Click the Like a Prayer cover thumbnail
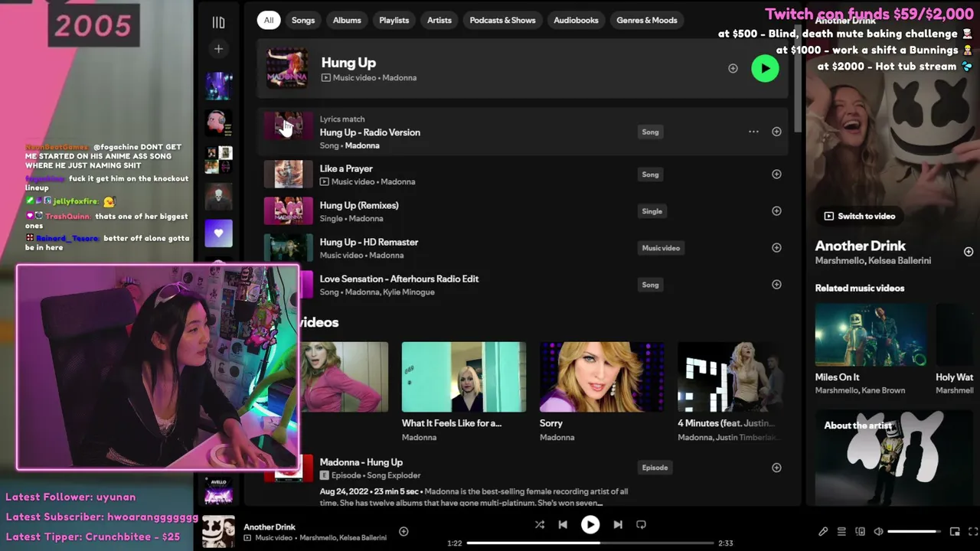Screen dimensions: 980x551 point(289,174)
